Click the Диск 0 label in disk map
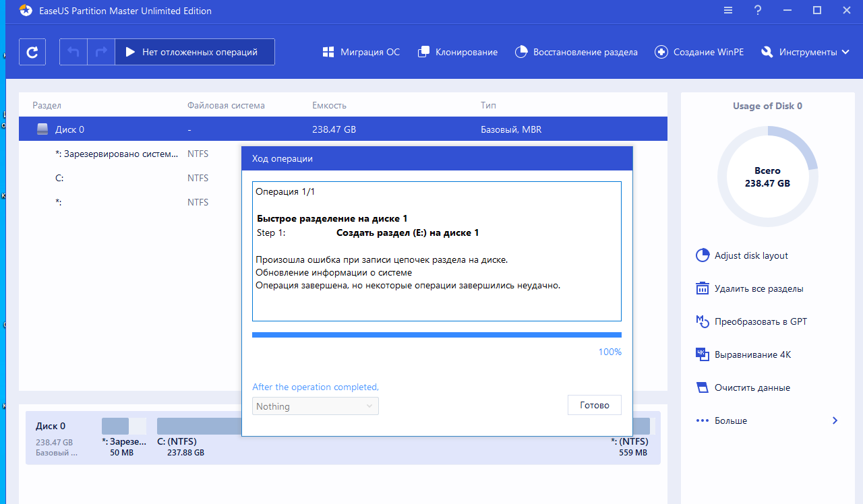The height and width of the screenshot is (504, 863). (51, 426)
